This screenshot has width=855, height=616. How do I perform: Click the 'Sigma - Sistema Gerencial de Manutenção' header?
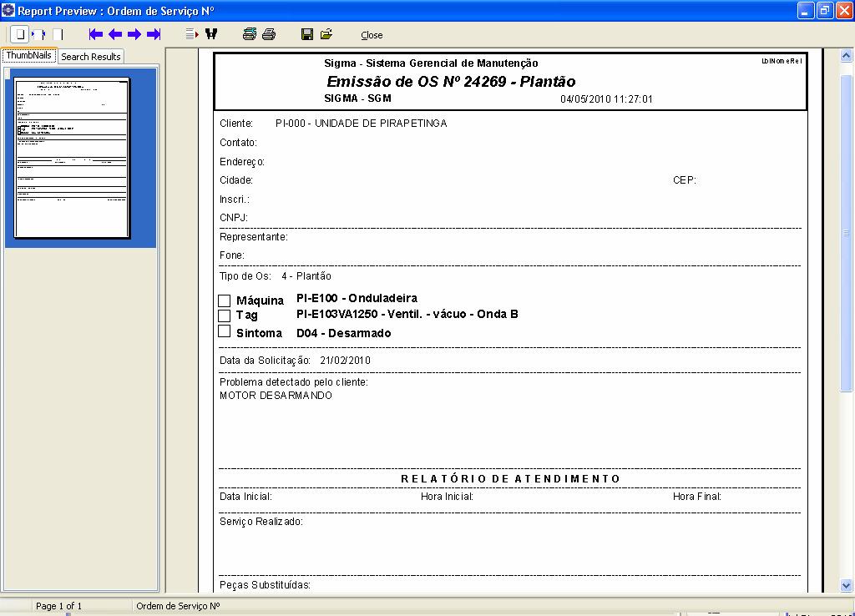431,63
